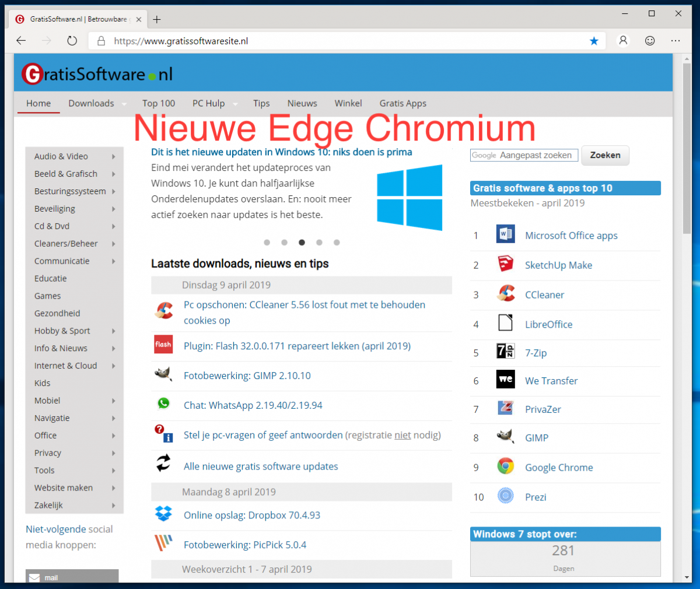
Task: Click the Google Chrome icon in list
Action: [505, 467]
